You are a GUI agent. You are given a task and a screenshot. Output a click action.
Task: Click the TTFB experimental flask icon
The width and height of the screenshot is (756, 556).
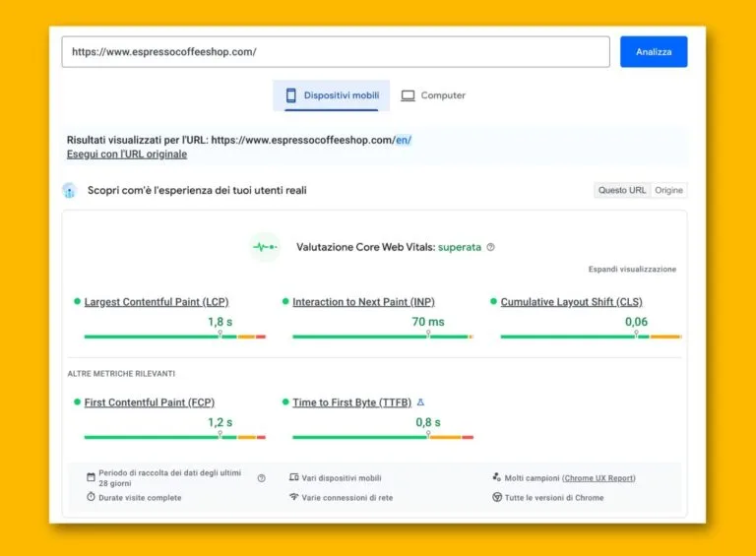[421, 402]
